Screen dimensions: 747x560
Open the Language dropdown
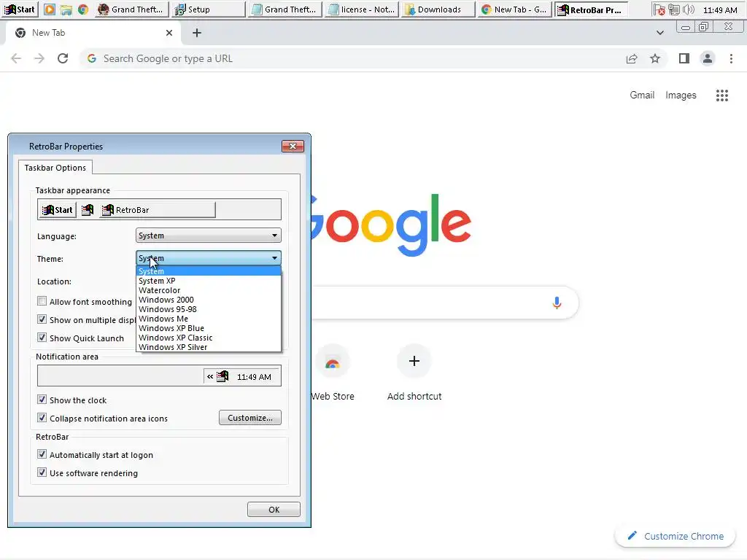coord(208,236)
